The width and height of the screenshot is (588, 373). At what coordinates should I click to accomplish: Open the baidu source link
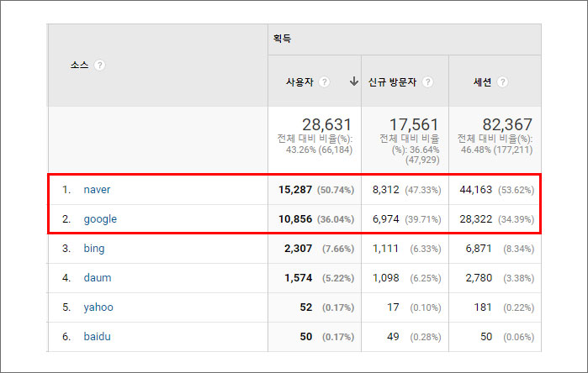point(97,337)
